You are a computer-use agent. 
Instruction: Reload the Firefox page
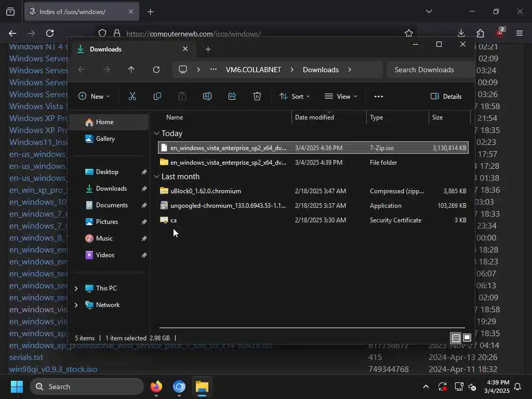50,33
